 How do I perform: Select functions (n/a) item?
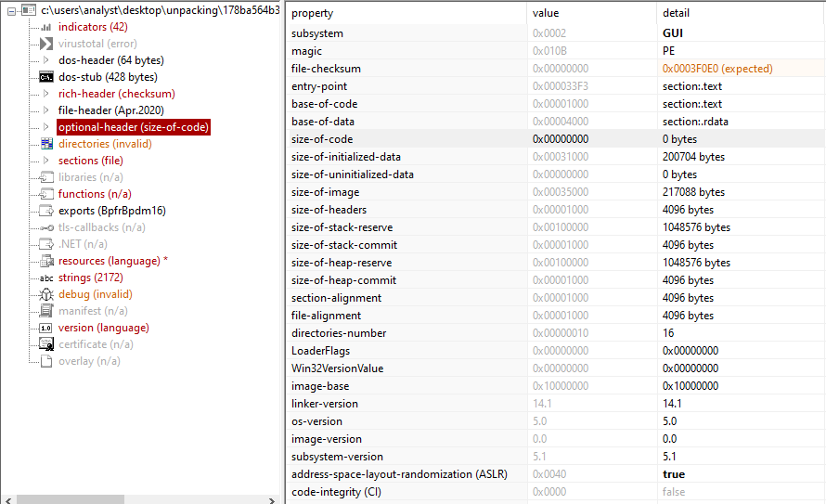tap(95, 194)
